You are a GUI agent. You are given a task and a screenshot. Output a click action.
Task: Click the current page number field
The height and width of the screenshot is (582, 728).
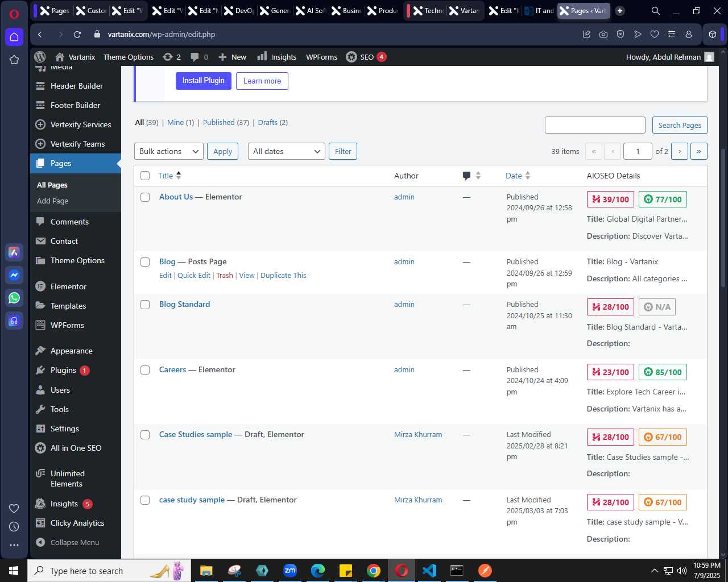(638, 151)
